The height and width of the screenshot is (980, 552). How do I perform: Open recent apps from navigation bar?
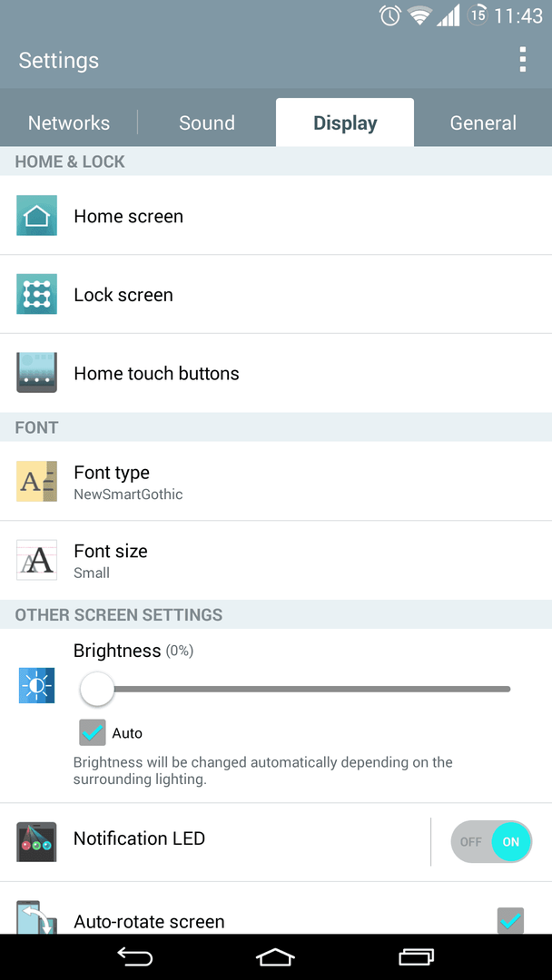(417, 957)
